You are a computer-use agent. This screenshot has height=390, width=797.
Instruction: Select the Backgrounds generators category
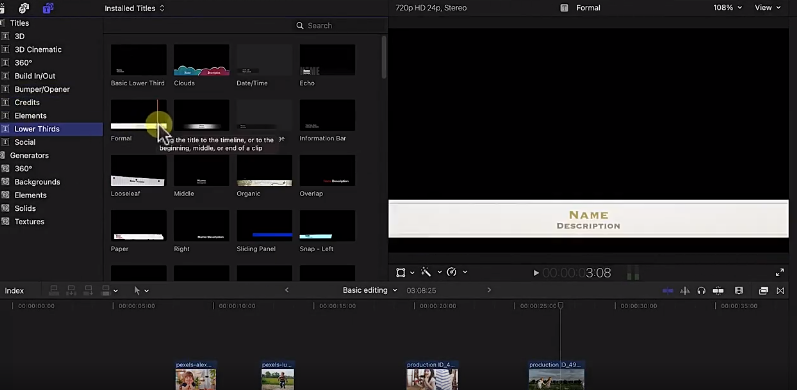[x=37, y=182]
